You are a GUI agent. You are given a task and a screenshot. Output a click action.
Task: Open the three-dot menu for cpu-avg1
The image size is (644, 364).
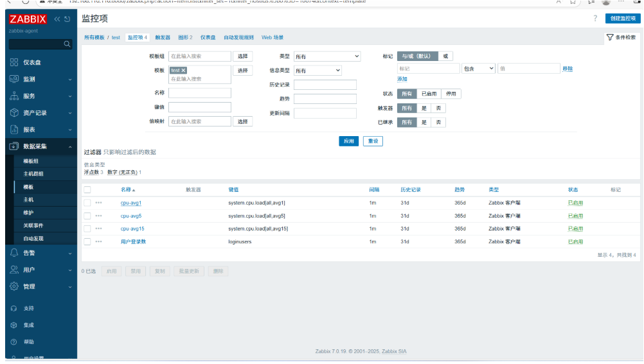pyautogui.click(x=98, y=203)
